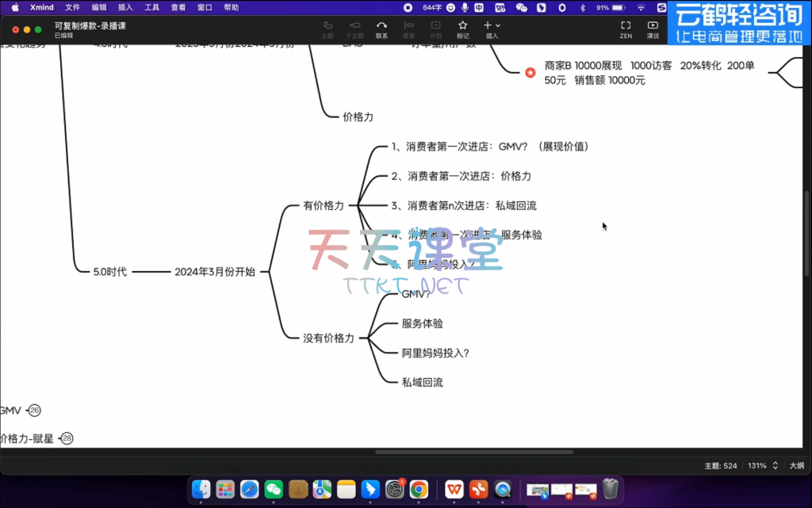Toggle the 大纲 outline view
This screenshot has height=508, width=812.
[x=795, y=465]
